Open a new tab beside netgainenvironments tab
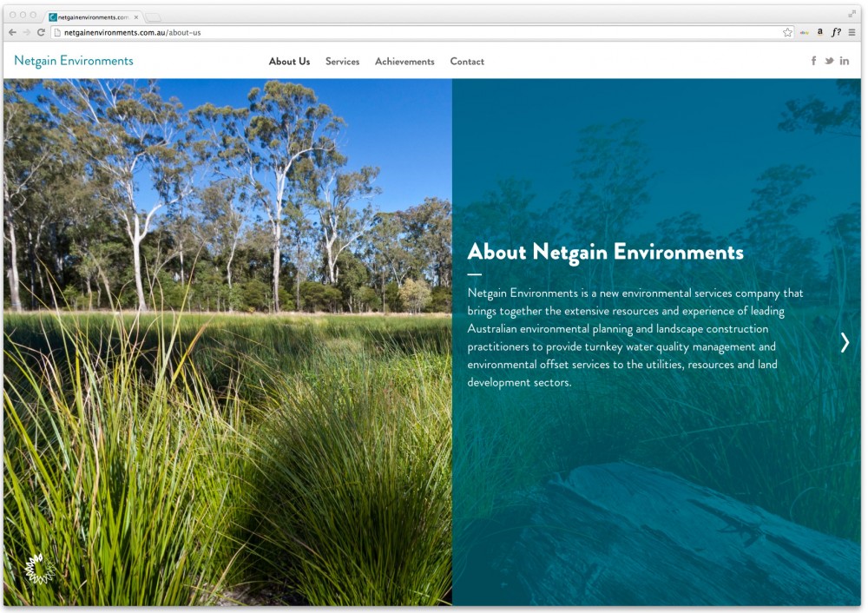The image size is (868, 613). (x=153, y=17)
